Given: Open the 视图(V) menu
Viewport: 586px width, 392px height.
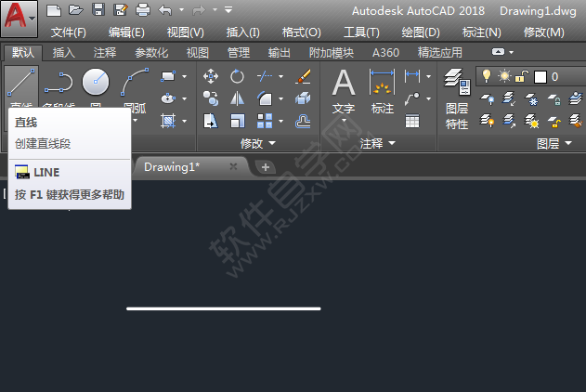Looking at the screenshot, I should pos(186,33).
